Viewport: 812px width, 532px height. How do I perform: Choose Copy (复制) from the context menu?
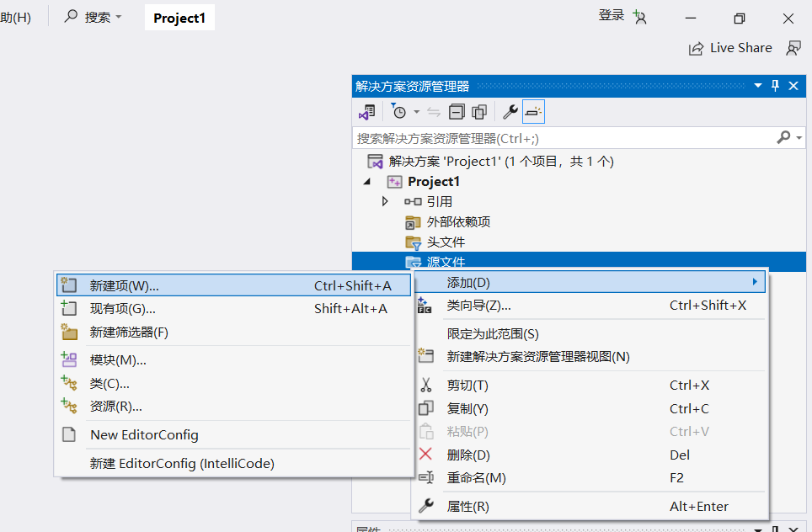click(x=590, y=408)
